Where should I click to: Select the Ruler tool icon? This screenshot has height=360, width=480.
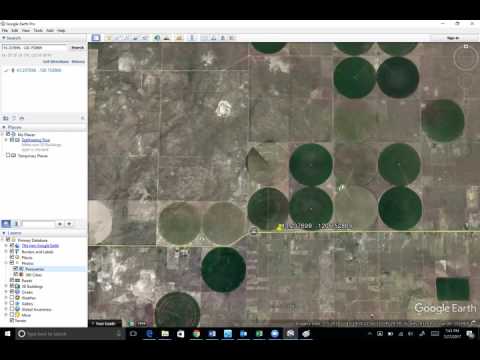click(192, 38)
